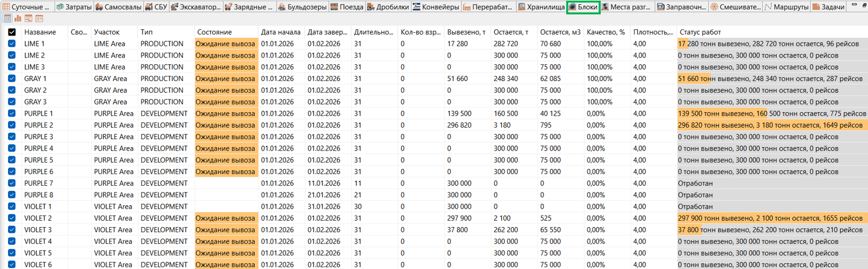
Task: Uncheck the LIME 1 row checkbox
Action: [x=12, y=44]
